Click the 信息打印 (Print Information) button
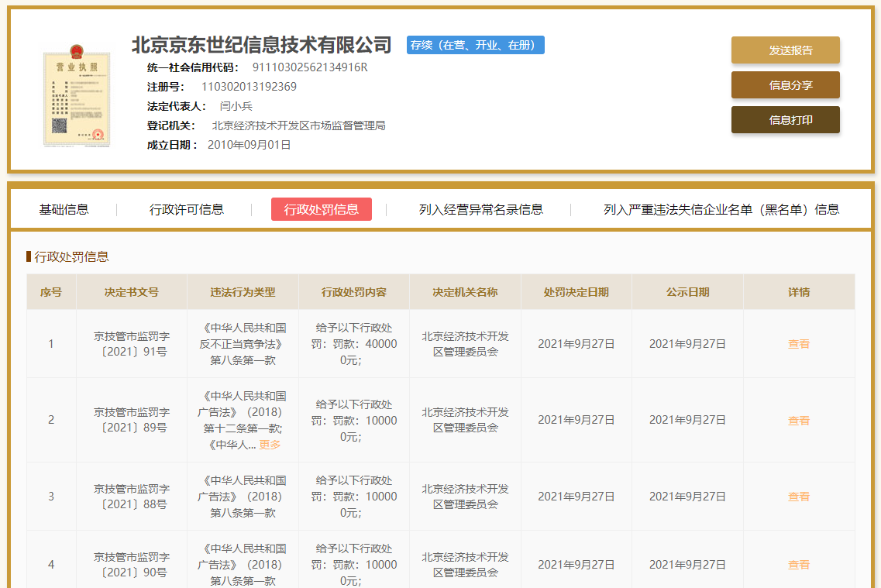Viewport: 881px width, 588px height. coord(785,122)
